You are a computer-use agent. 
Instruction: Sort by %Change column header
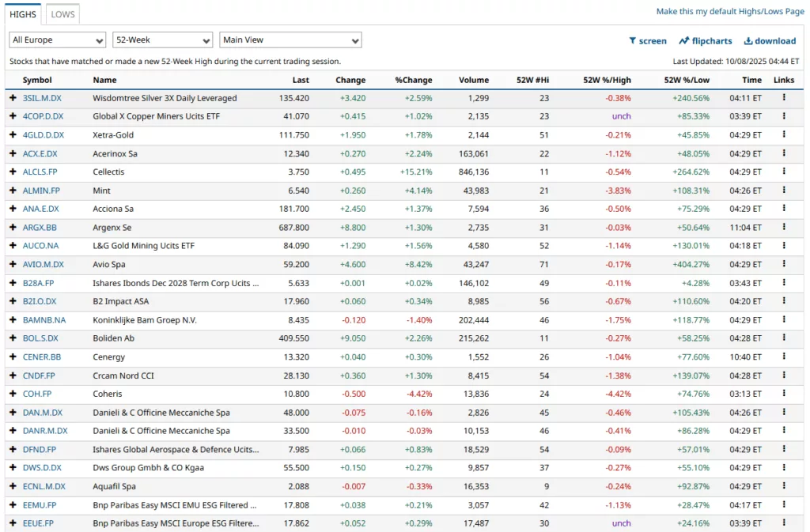[x=414, y=80]
